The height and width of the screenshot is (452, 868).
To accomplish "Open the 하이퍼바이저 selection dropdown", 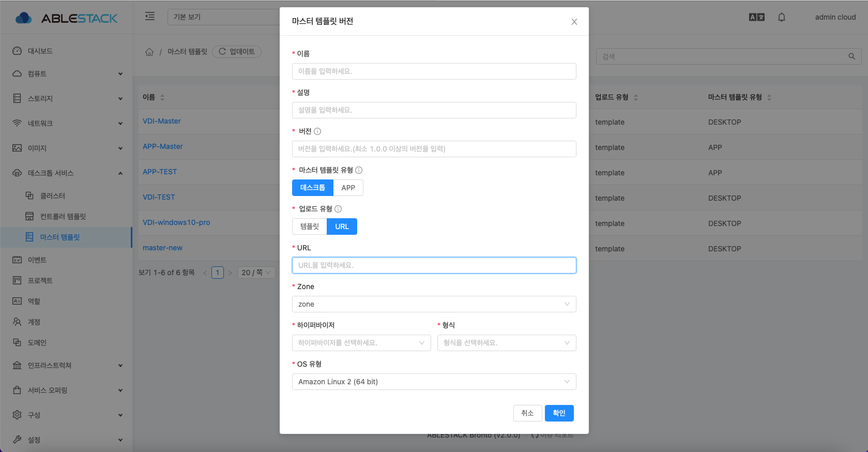I will [361, 343].
